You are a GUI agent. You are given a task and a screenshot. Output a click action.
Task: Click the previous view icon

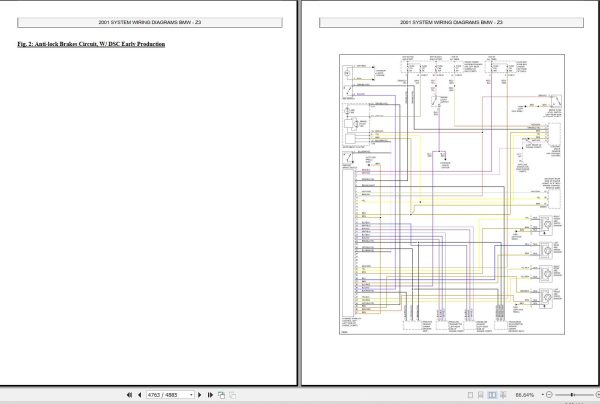tap(222, 395)
